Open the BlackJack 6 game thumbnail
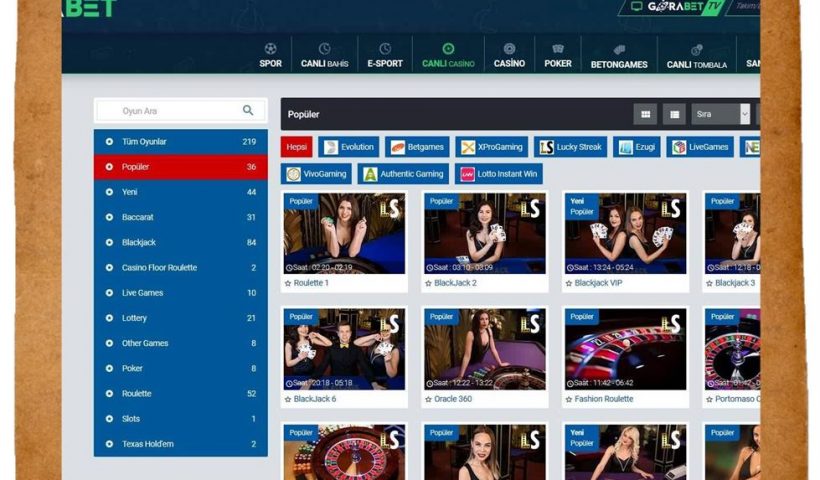820x480 pixels. 344,349
